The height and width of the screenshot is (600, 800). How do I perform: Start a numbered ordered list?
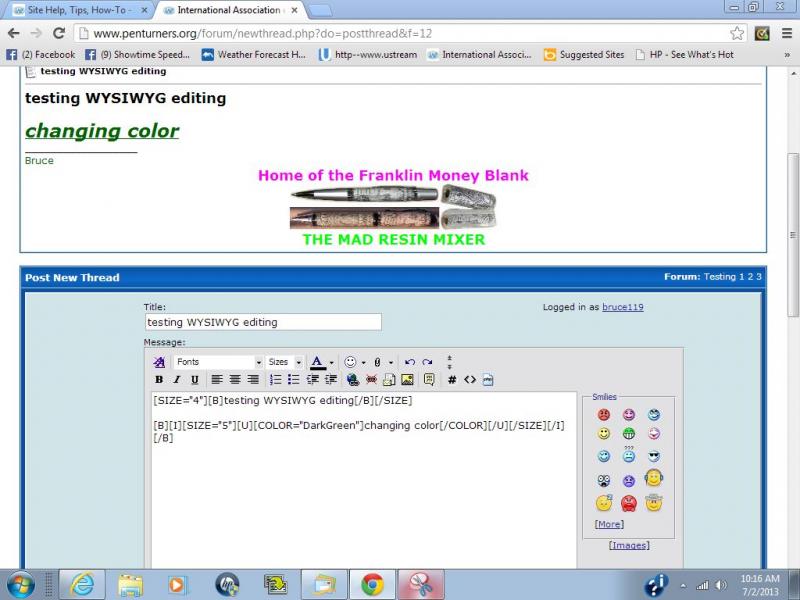[276, 380]
